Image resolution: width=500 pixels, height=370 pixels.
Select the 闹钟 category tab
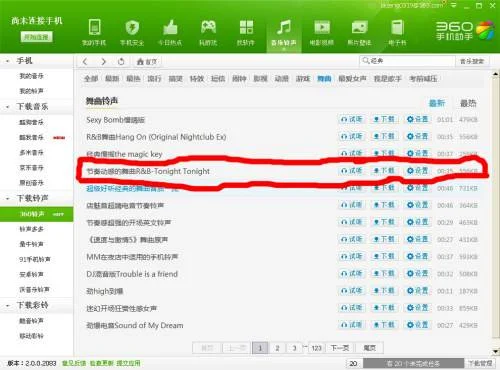tap(239, 79)
